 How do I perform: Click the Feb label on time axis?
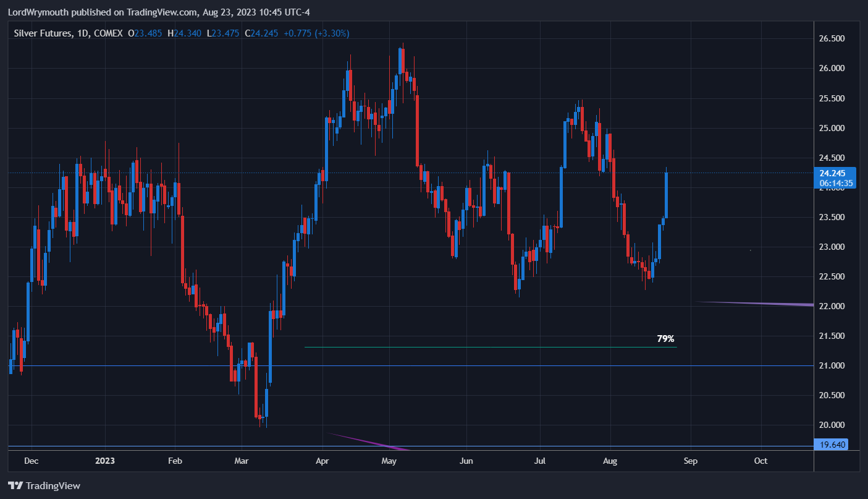[175, 461]
